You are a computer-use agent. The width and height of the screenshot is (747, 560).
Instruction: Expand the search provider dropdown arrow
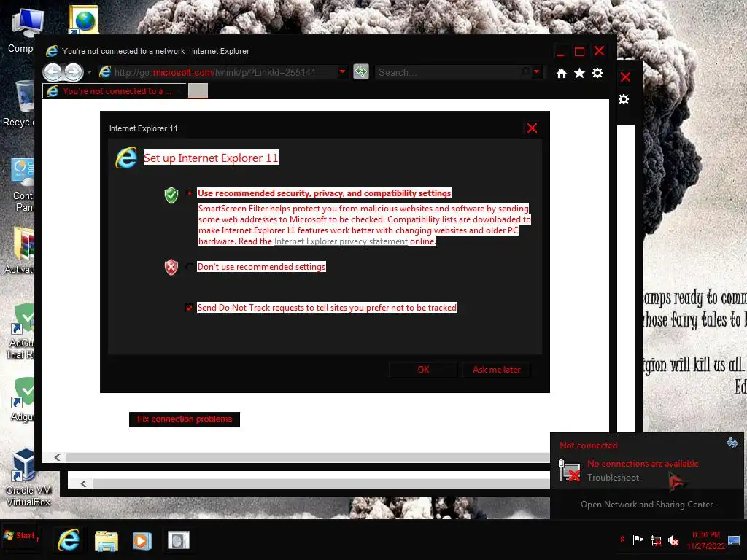tap(537, 72)
